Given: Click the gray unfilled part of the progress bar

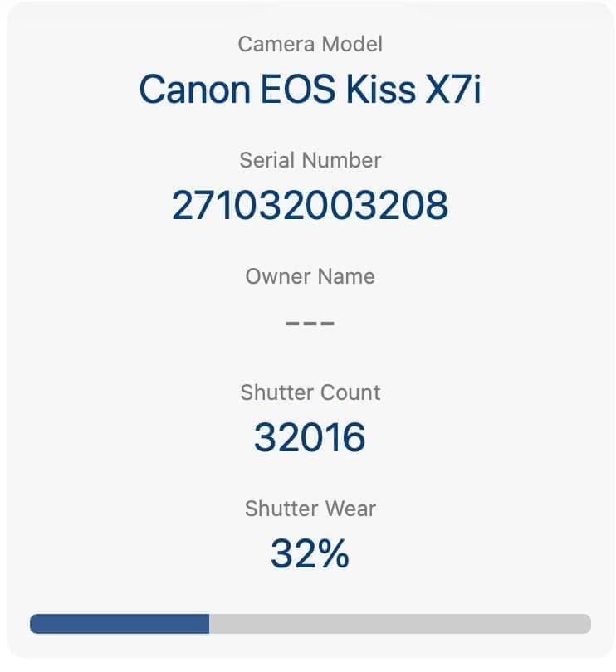Looking at the screenshot, I should 399,624.
